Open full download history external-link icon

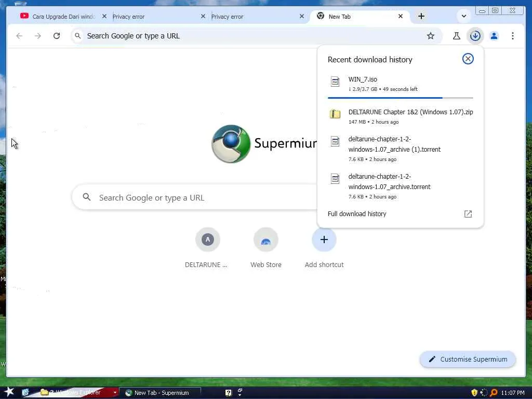tap(468, 214)
